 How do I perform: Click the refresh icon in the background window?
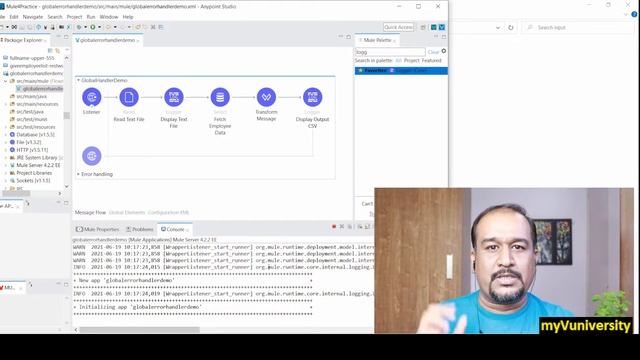coord(511,27)
